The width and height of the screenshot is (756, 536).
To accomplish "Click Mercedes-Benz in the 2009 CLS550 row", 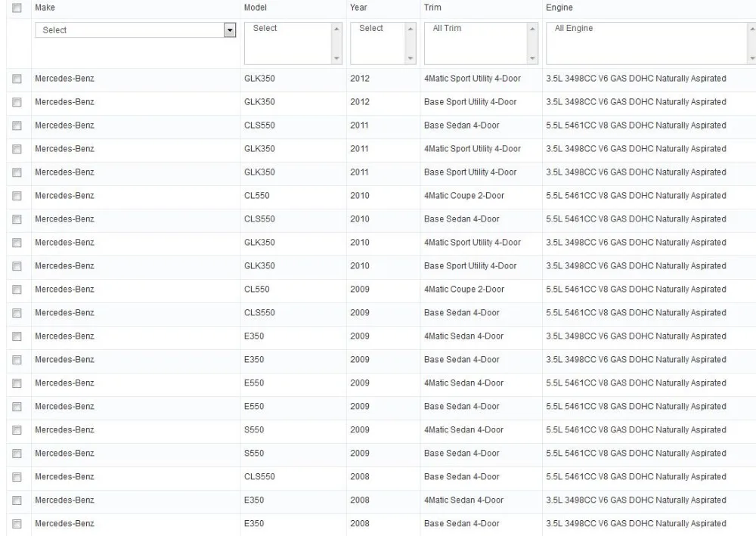I will [64, 313].
